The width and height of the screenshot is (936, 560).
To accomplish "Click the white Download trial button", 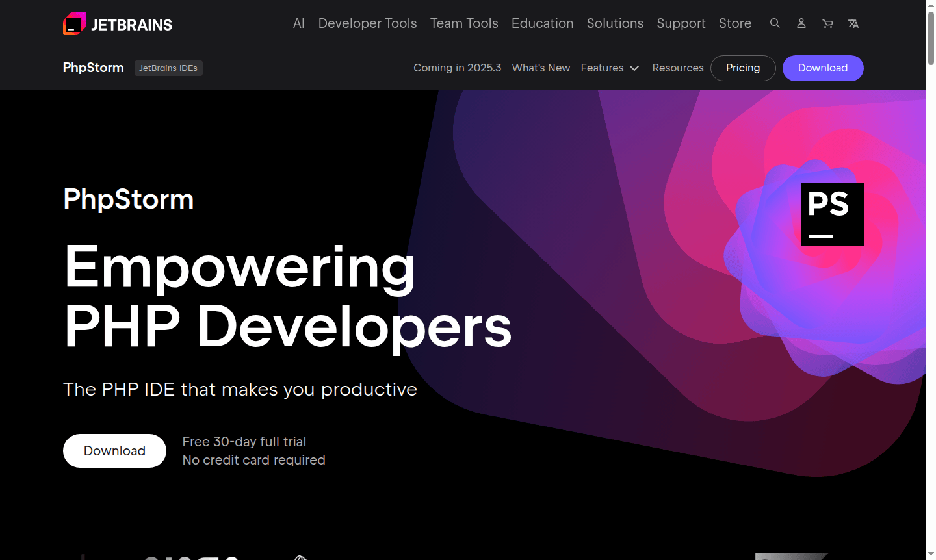I will pos(114,450).
